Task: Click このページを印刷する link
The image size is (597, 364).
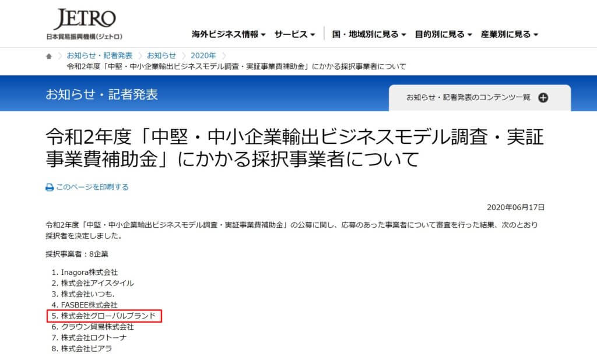Action: coord(92,187)
